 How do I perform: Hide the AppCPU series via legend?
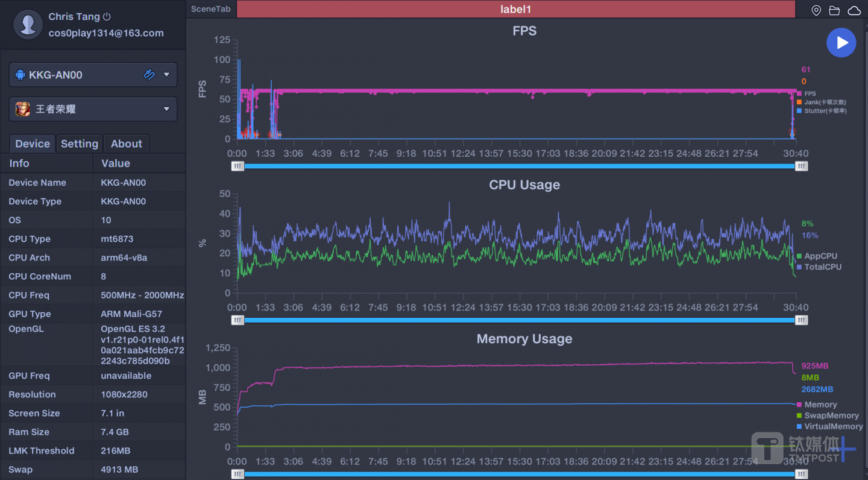click(x=820, y=256)
